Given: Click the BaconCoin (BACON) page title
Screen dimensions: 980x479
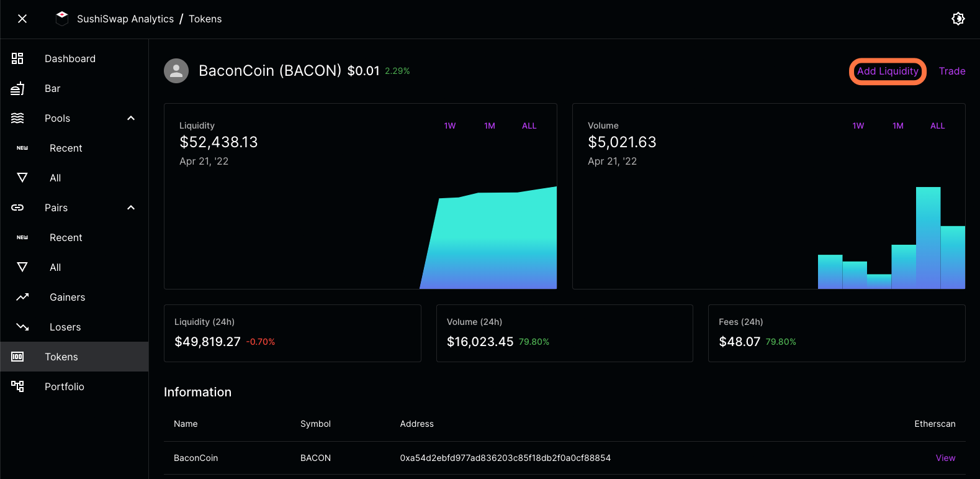Looking at the screenshot, I should pyautogui.click(x=270, y=71).
